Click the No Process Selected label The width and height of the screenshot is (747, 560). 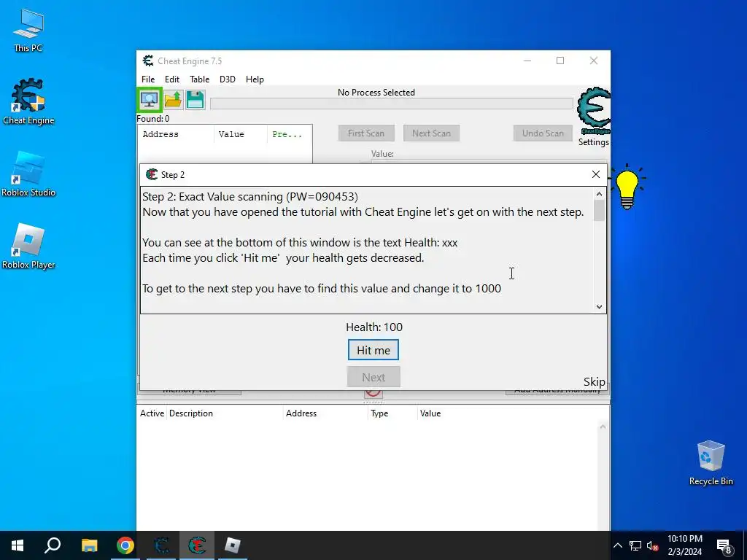tap(376, 93)
